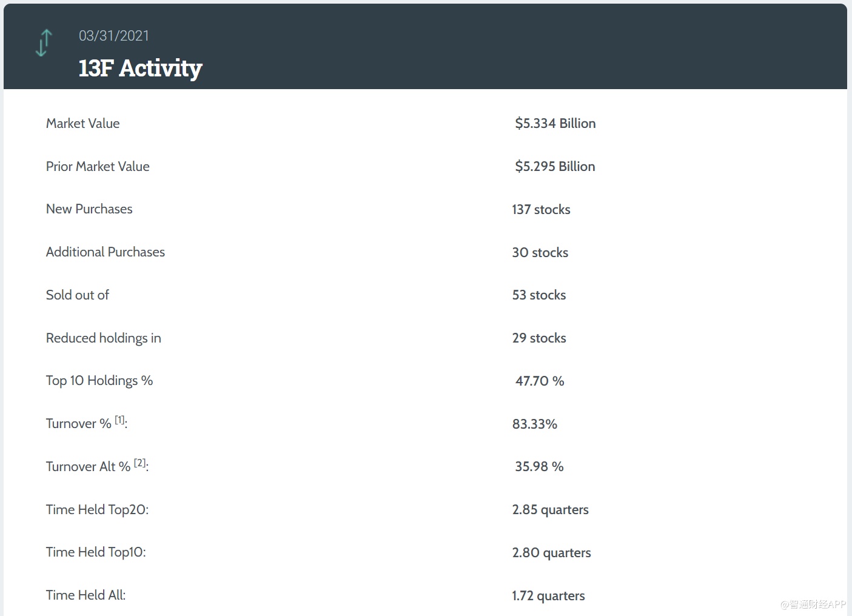
Task: Select the $5.334 Billion value
Action: (555, 124)
